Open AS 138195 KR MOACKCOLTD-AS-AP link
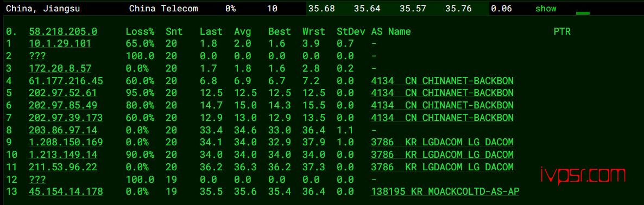Screen dimensions: 644x205 (x=445, y=191)
